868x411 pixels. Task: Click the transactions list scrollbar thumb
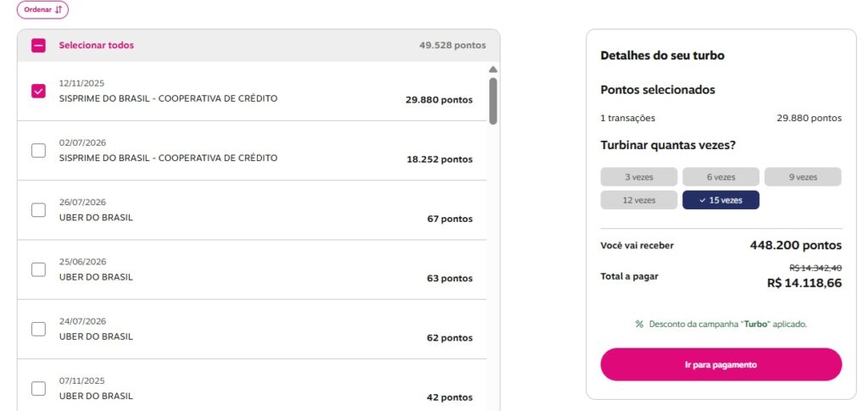[x=492, y=101]
